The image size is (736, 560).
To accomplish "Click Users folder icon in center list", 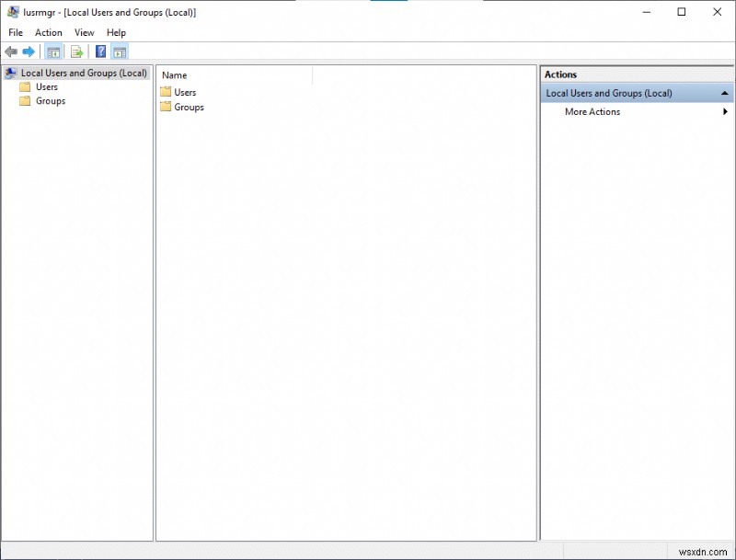I will point(166,92).
